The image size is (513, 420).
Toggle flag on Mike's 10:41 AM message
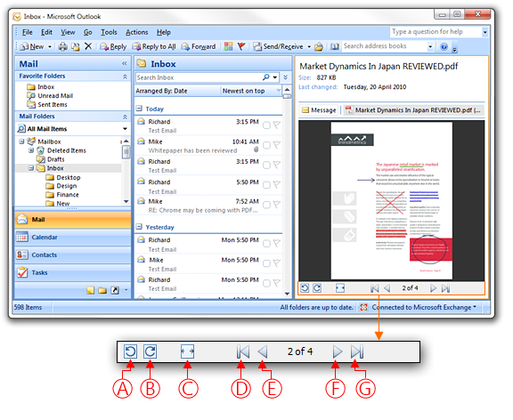click(x=277, y=144)
